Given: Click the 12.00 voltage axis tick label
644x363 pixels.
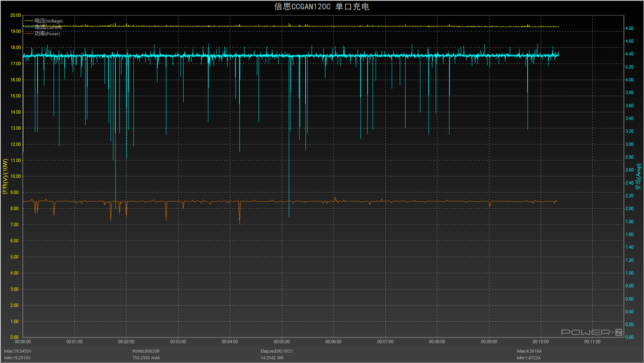Looking at the screenshot, I should pyautogui.click(x=16, y=144).
